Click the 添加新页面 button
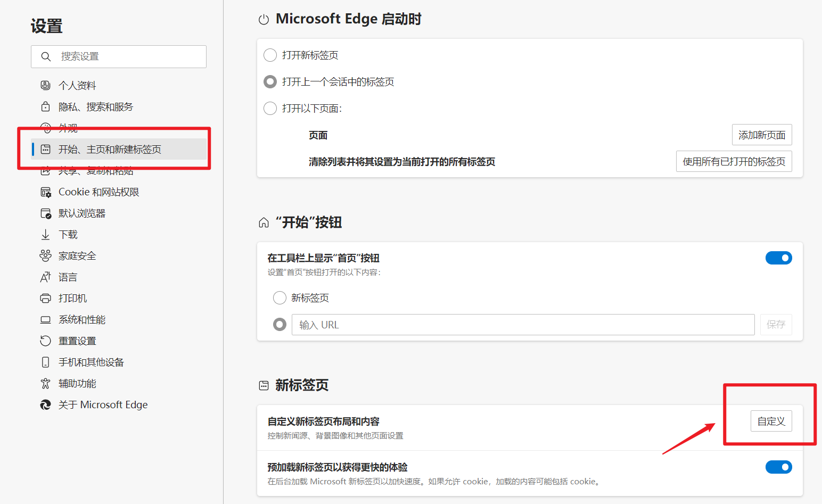The height and width of the screenshot is (504, 822). pos(762,135)
